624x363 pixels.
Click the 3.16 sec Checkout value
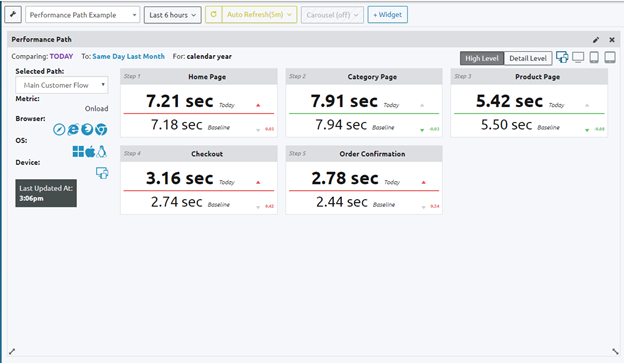pyautogui.click(x=179, y=178)
